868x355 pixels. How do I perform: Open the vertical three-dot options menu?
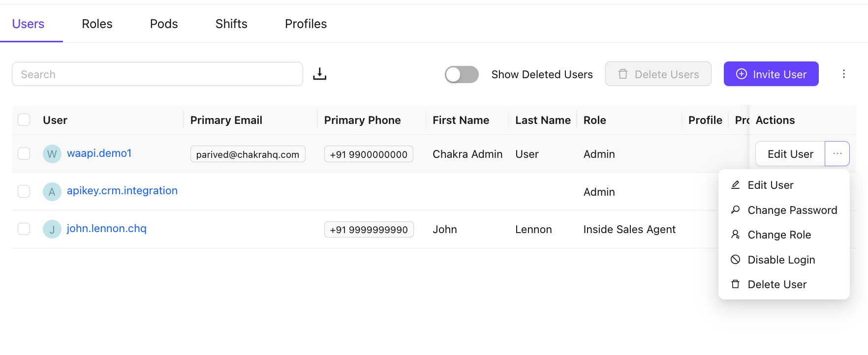point(844,74)
